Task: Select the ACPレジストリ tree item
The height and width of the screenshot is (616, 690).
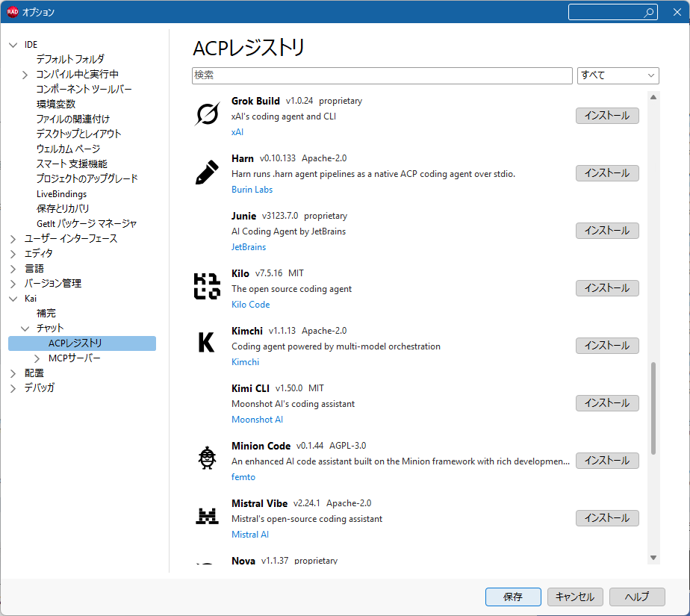Action: point(82,343)
